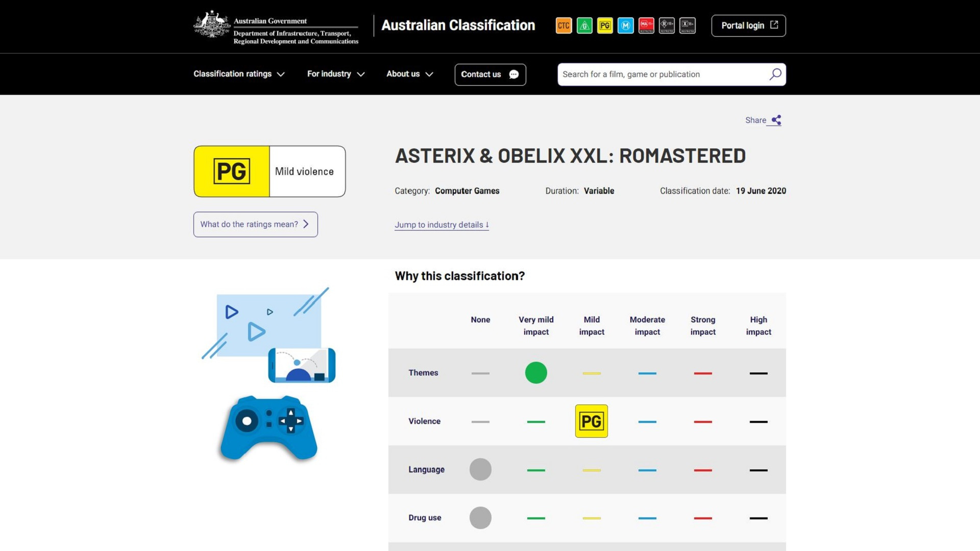This screenshot has height=551, width=980.
Task: Click the Drug use row label
Action: point(425,518)
